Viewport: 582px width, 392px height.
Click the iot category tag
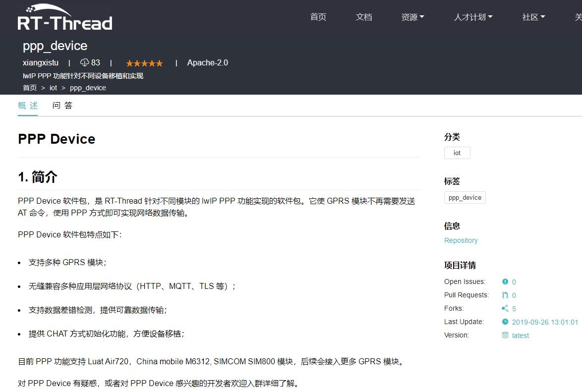(457, 153)
